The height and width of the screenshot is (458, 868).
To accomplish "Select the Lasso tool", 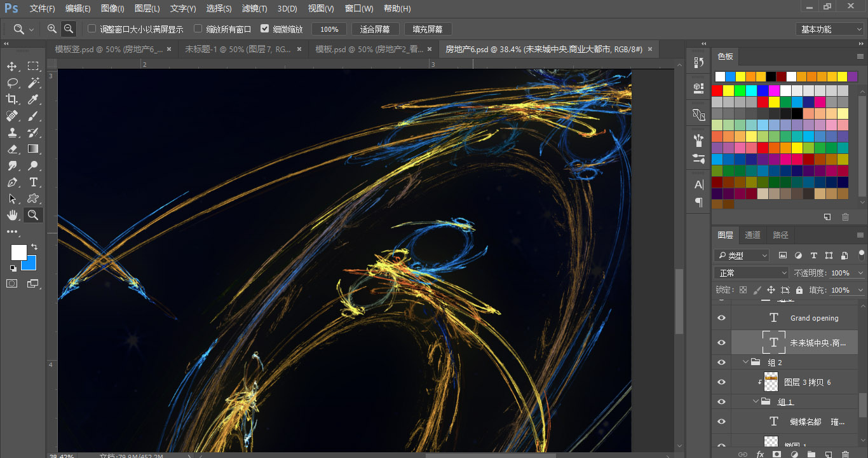I will (12, 83).
